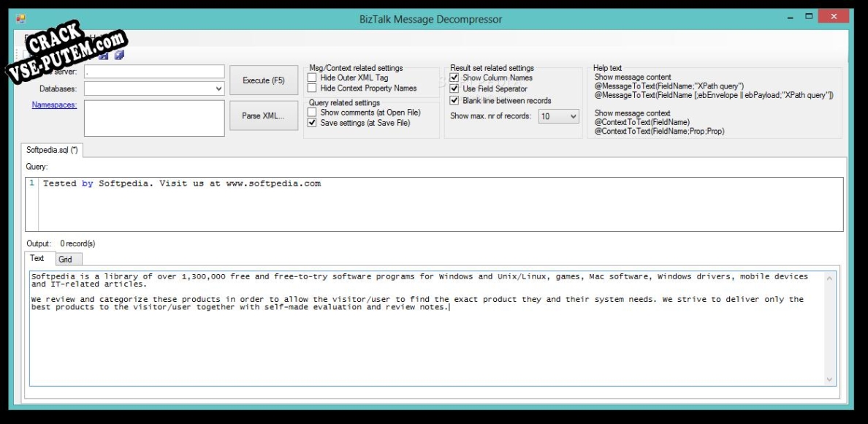Click 'Show message content' help text
This screenshot has width=868, height=424.
coord(633,77)
